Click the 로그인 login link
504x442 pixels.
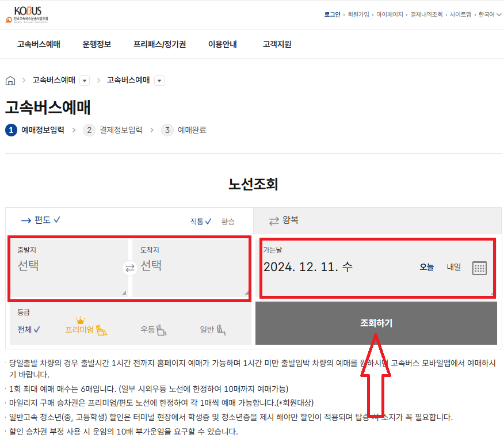click(333, 14)
